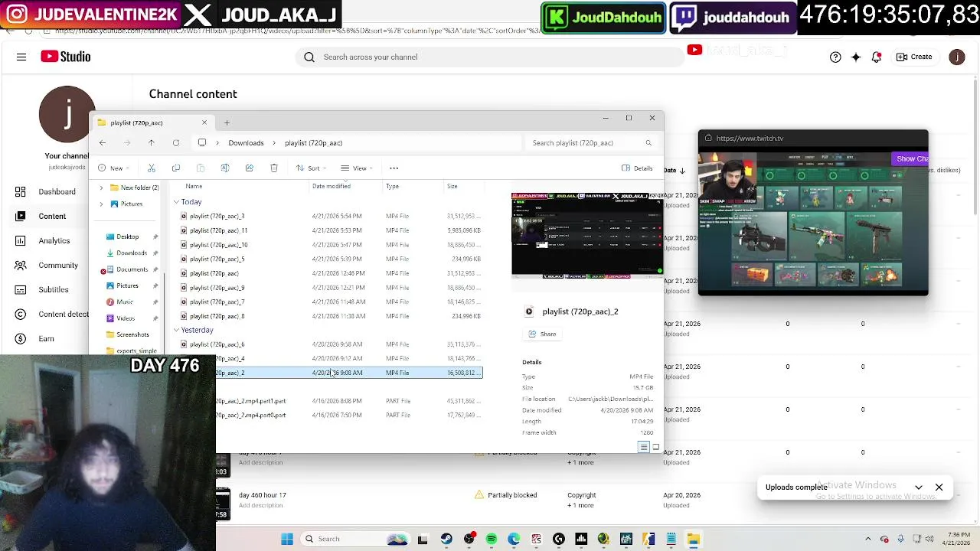Image resolution: width=980 pixels, height=551 pixels.
Task: Open Spotify from the taskbar
Action: pos(492,539)
